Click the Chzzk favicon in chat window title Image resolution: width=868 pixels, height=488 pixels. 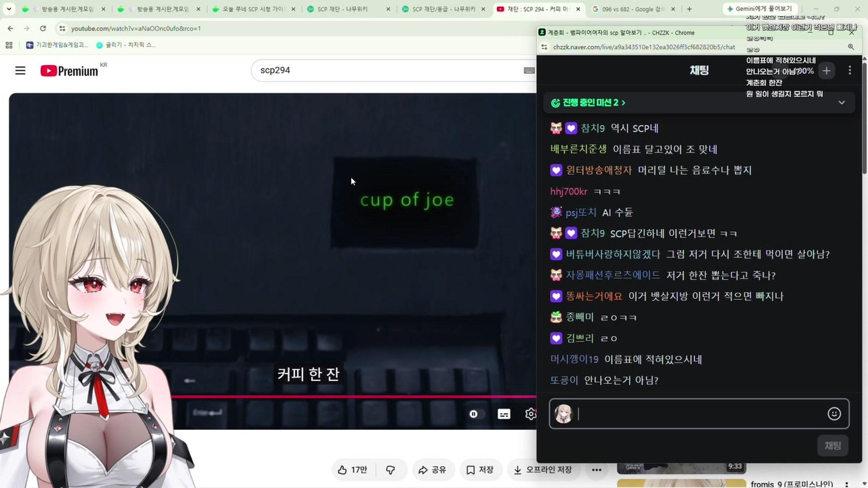[x=542, y=32]
